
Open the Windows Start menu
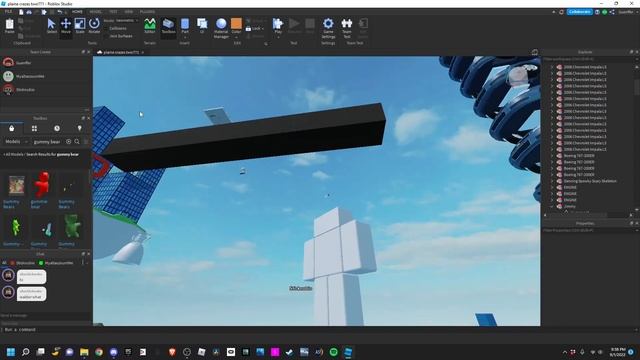[11, 352]
